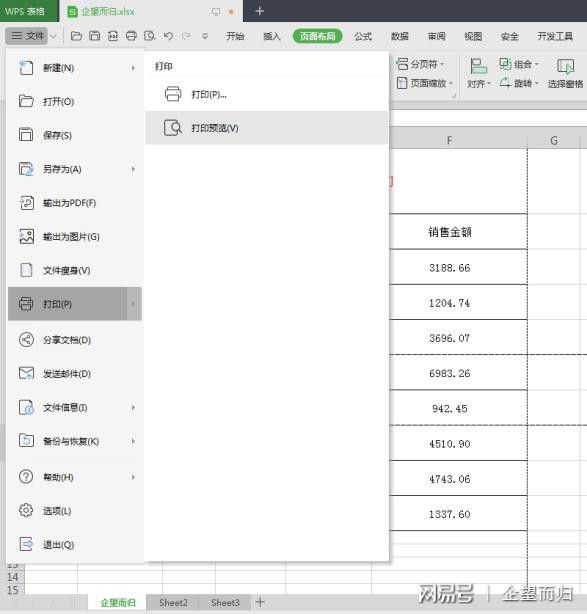The width and height of the screenshot is (587, 614).
Task: Switch to the Sheet2 worksheet tab
Action: click(x=173, y=603)
